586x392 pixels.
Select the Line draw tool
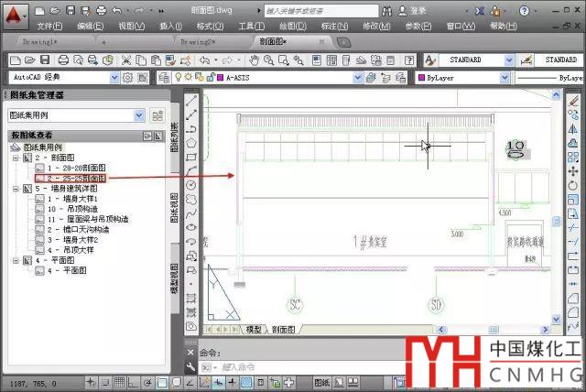pos(191,102)
